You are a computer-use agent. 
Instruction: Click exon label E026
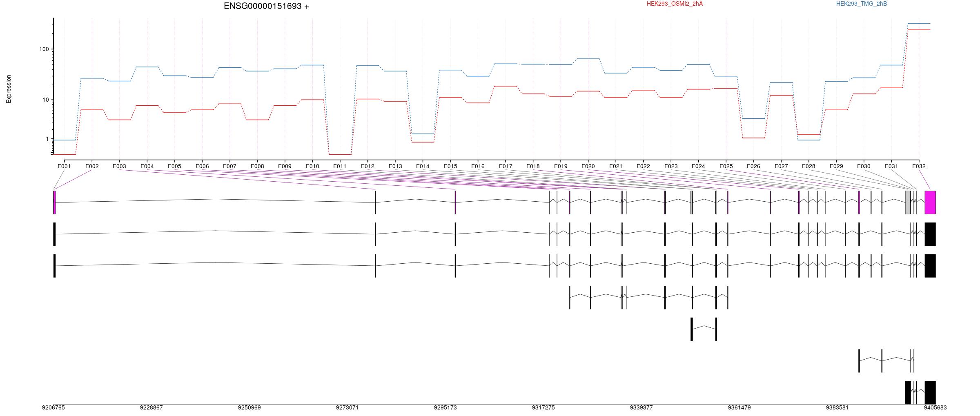click(753, 166)
